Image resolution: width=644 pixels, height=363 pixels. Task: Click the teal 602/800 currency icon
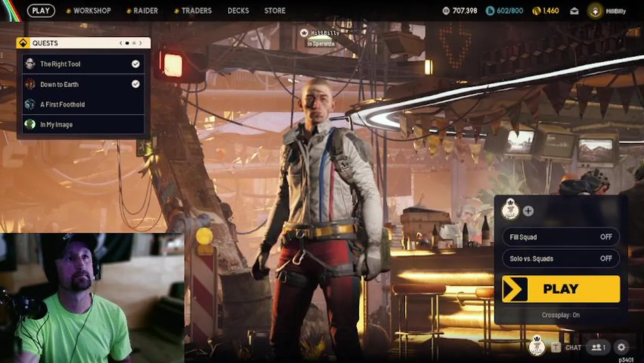pyautogui.click(x=490, y=11)
